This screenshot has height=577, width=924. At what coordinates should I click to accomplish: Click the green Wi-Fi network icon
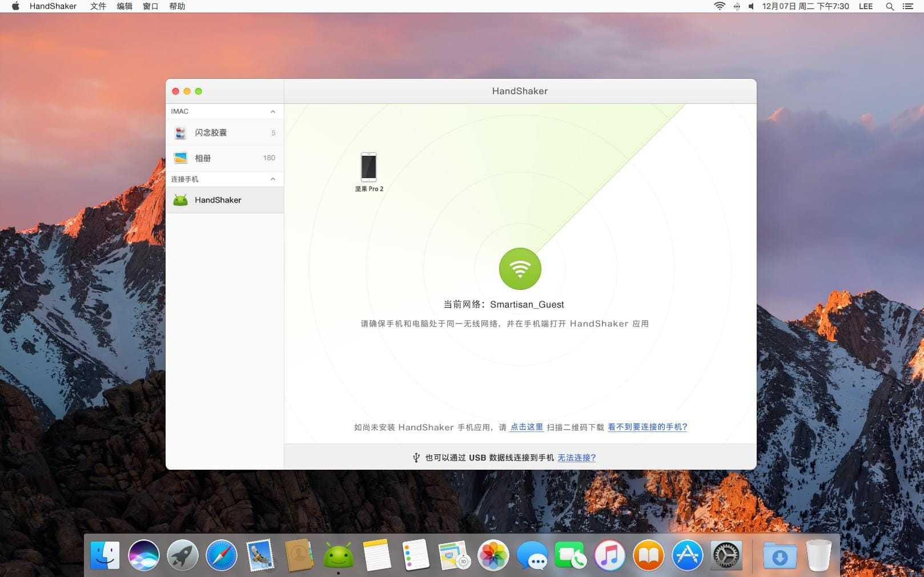pos(520,268)
